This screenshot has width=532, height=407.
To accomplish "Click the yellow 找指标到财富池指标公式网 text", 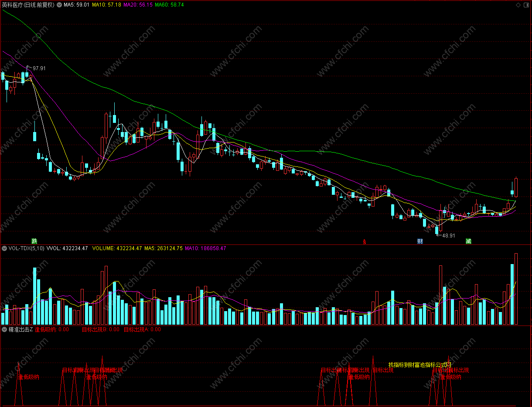I will (x=419, y=365).
